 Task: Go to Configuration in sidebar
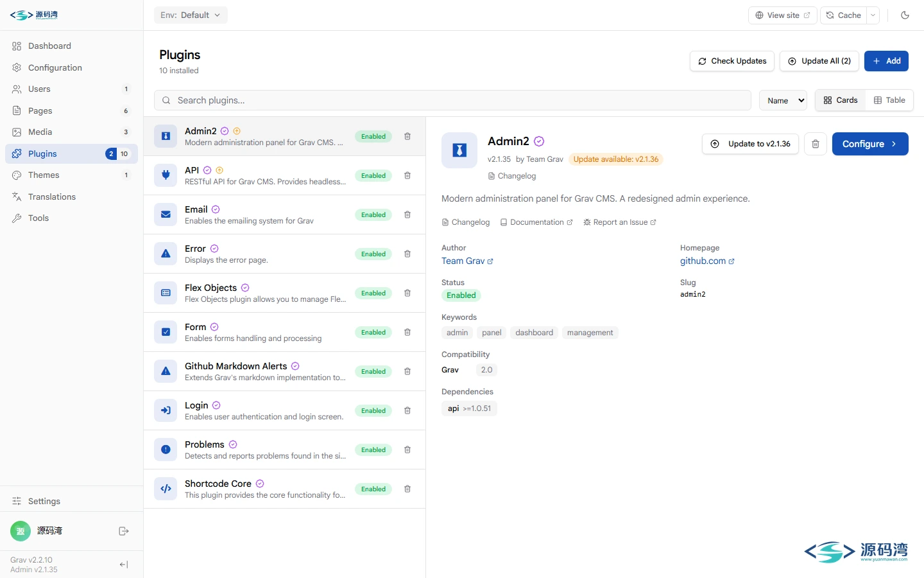pyautogui.click(x=71, y=67)
